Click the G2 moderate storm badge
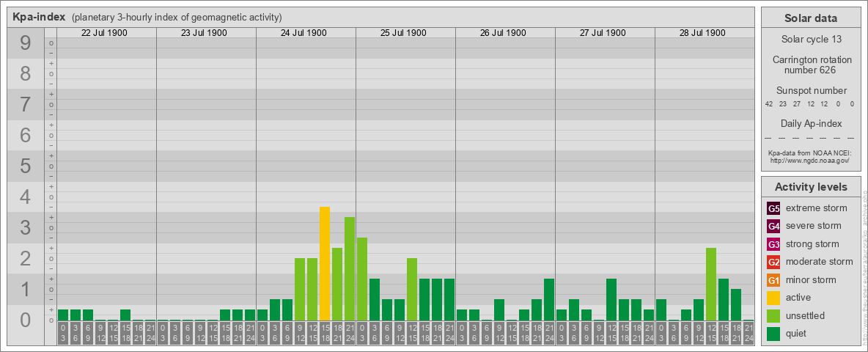The image size is (868, 352). [773, 262]
